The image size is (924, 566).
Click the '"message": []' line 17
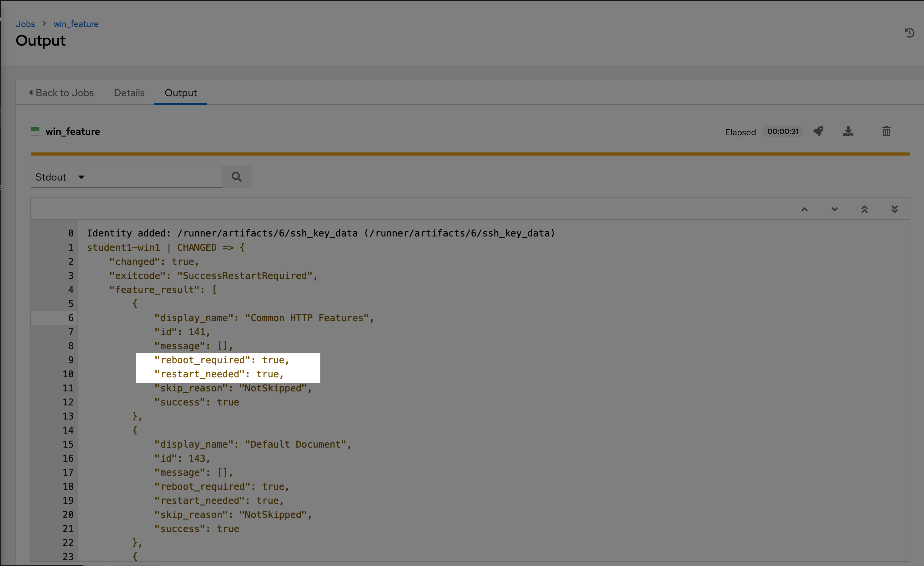193,472
